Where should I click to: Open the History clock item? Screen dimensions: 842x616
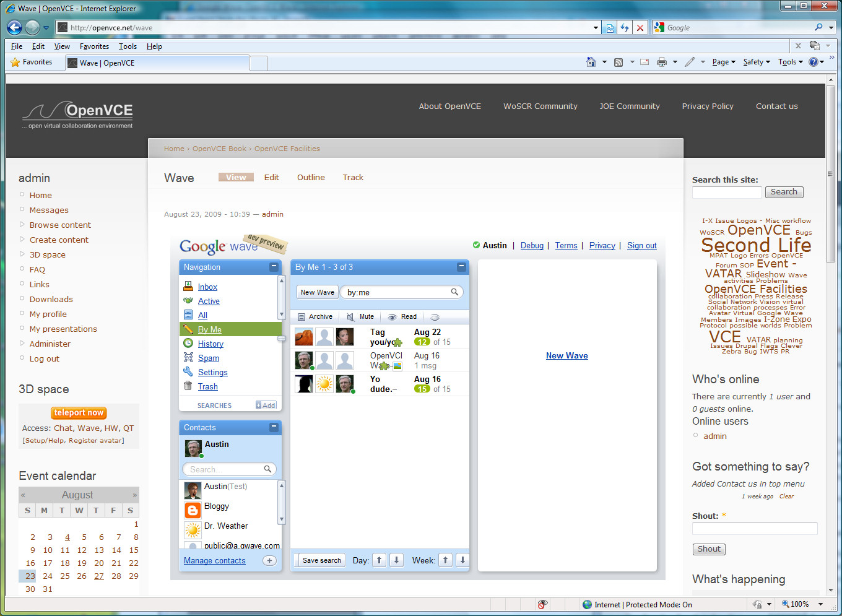click(188, 344)
